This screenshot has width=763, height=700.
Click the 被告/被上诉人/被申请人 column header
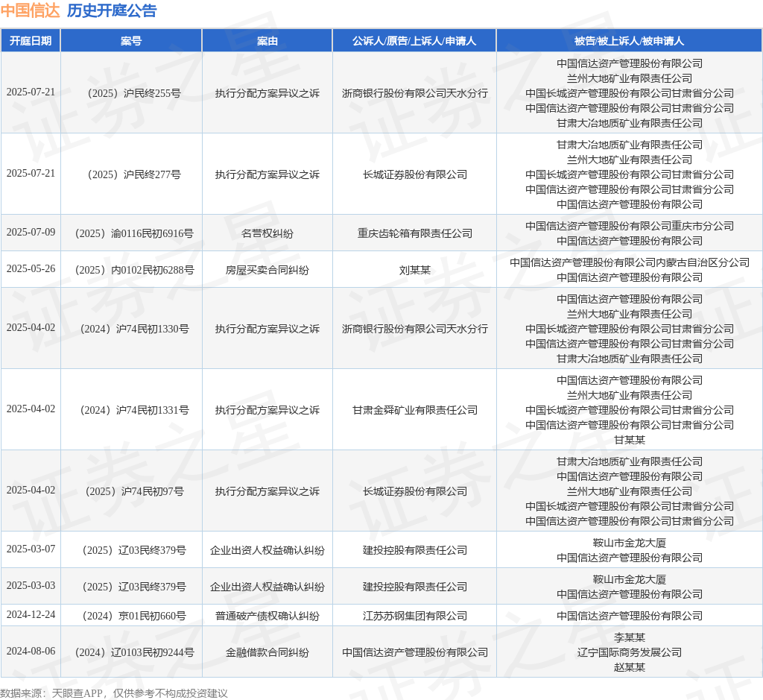pyautogui.click(x=629, y=41)
